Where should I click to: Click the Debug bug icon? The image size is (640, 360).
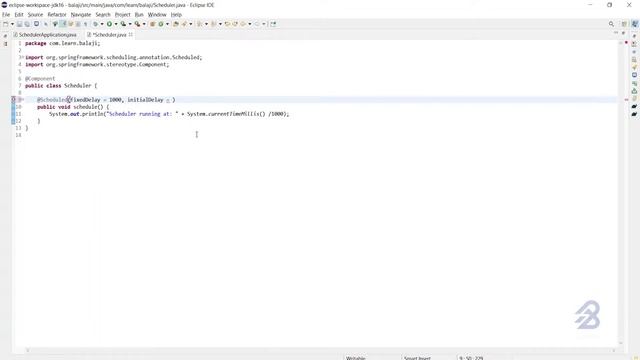click(x=96, y=24)
